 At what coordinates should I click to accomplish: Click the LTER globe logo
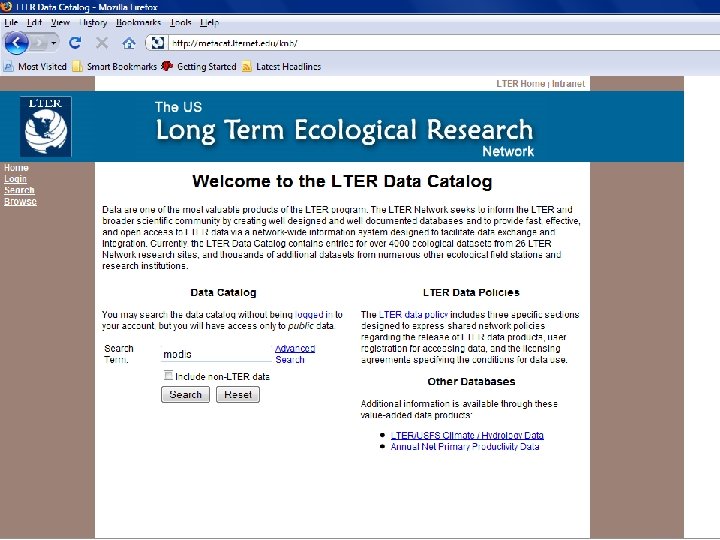click(45, 126)
